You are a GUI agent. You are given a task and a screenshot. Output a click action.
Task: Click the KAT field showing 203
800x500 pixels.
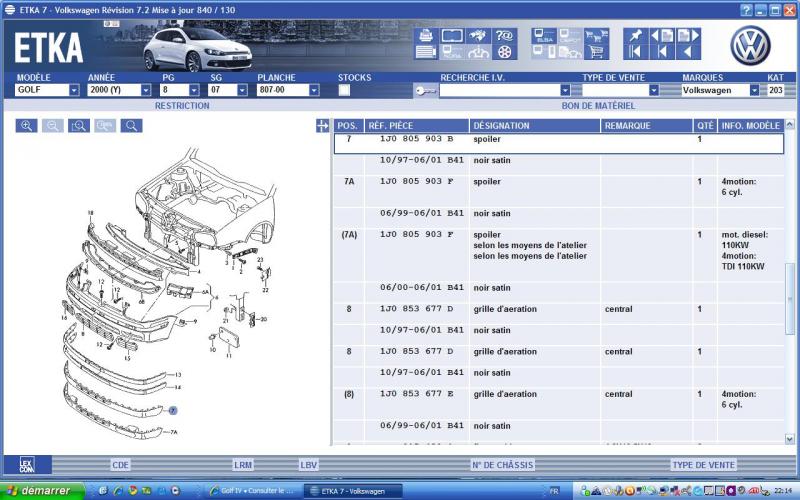tap(776, 90)
